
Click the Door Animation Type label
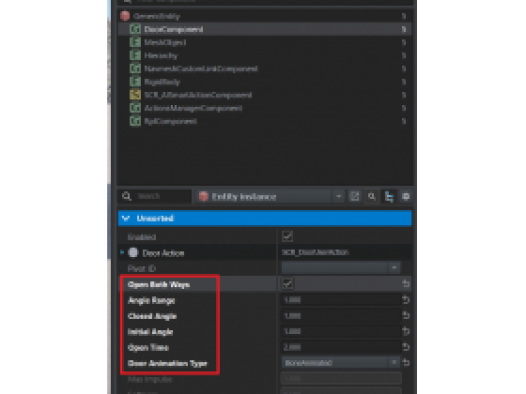pos(167,363)
